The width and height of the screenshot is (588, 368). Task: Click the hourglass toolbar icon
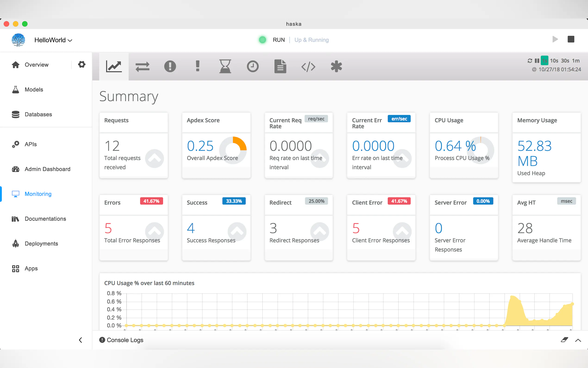[225, 66]
